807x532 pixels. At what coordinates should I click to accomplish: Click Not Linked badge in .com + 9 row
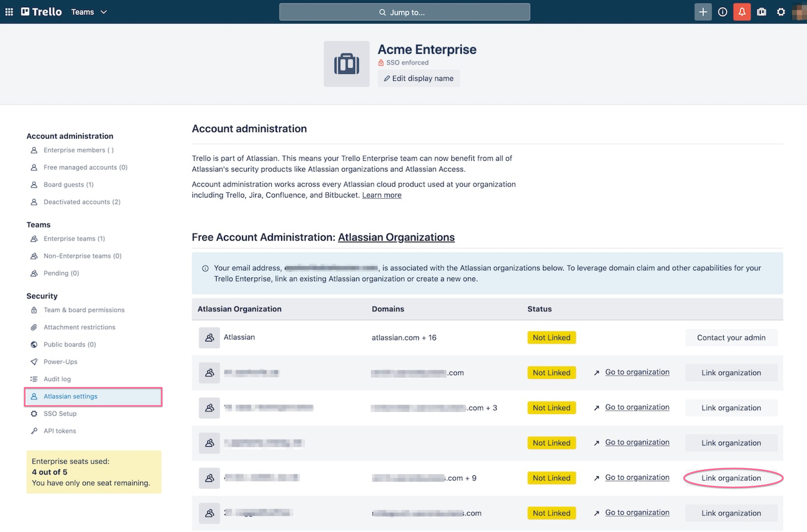coord(551,478)
